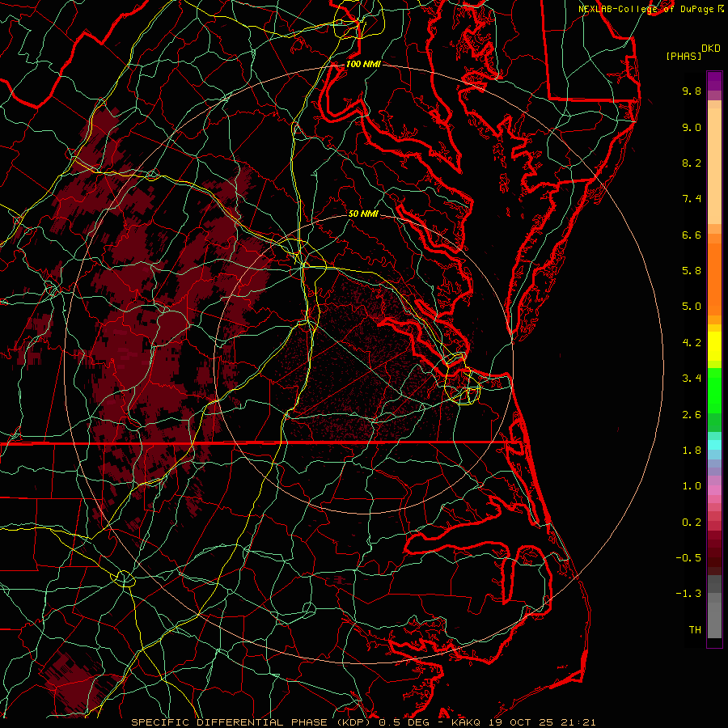Click the 7.4 scale value
Screen dimensions: 728x728
pos(692,199)
